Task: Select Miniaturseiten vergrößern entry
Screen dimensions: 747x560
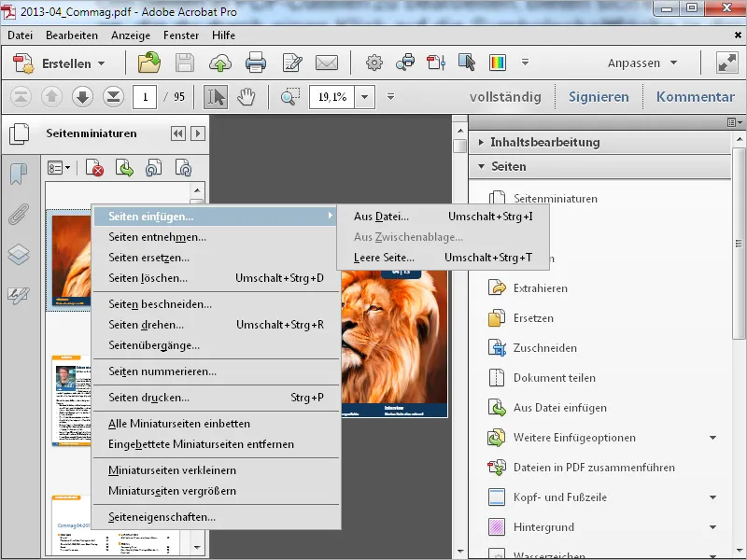Action: [216, 491]
